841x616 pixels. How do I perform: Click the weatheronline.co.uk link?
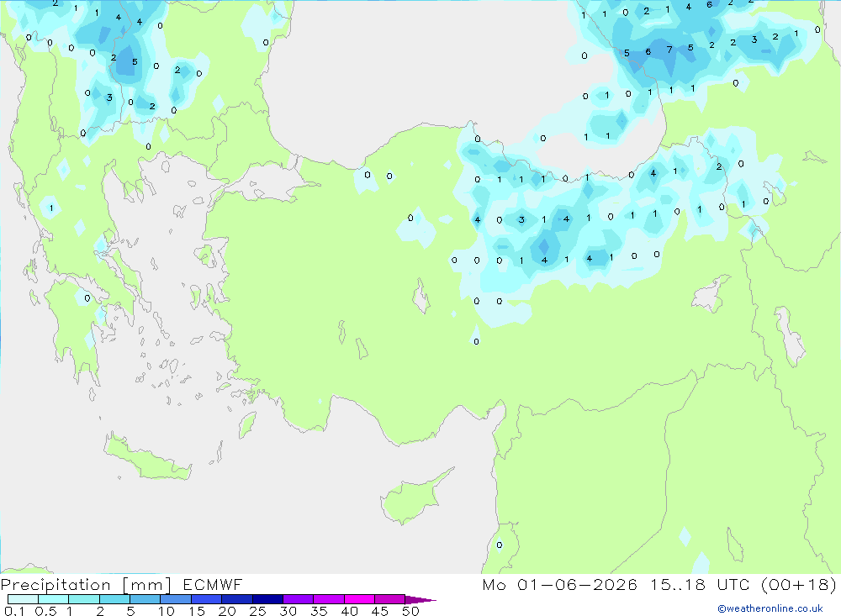click(770, 608)
